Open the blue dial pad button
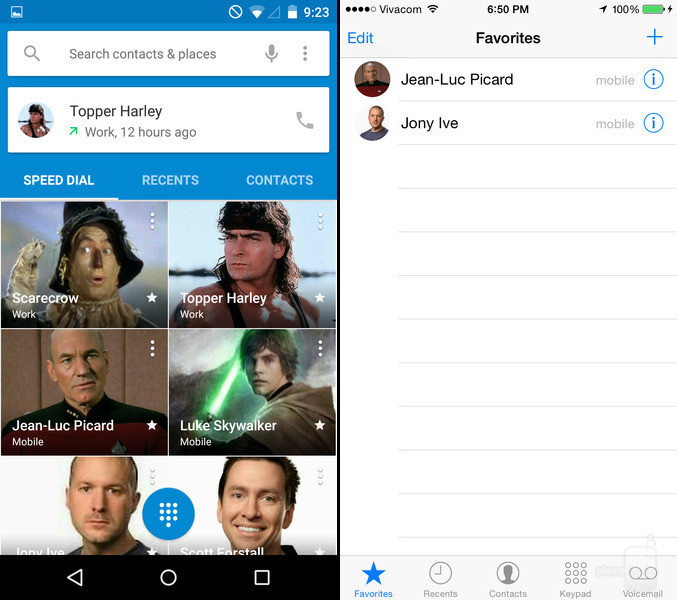The height and width of the screenshot is (600, 677). (168, 514)
